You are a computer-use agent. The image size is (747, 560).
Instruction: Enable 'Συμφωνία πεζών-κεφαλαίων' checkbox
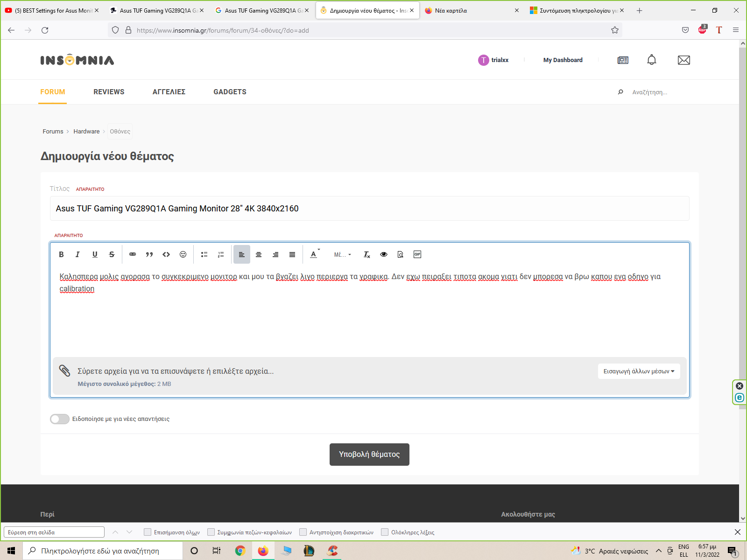click(x=211, y=532)
